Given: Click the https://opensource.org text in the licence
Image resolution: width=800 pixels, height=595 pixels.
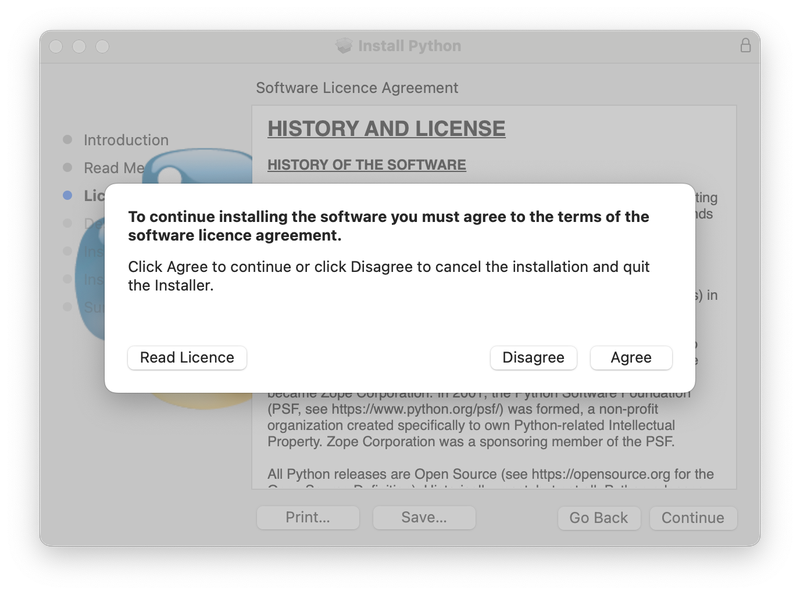Looking at the screenshot, I should click(601, 474).
